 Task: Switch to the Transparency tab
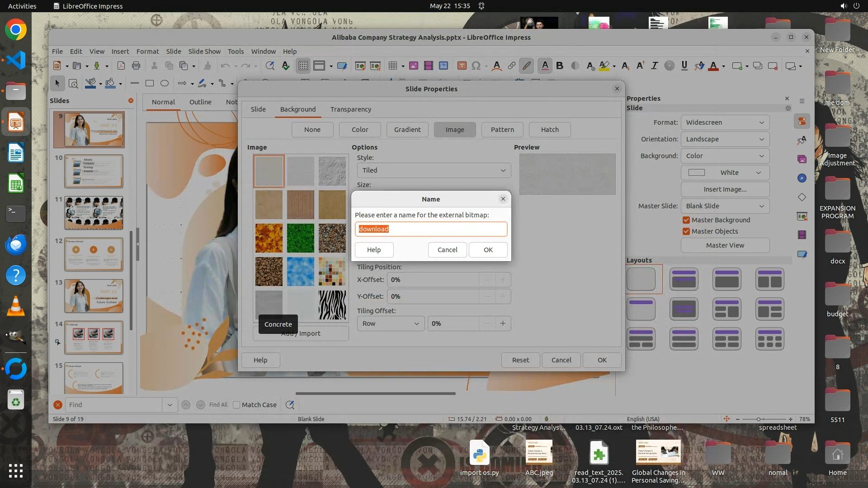(350, 109)
